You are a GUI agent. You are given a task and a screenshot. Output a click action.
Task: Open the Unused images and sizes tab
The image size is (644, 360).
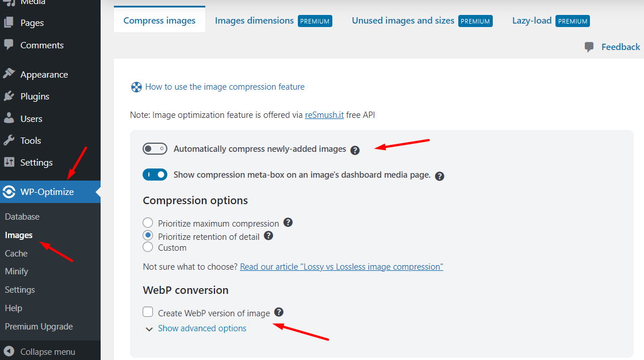[403, 21]
